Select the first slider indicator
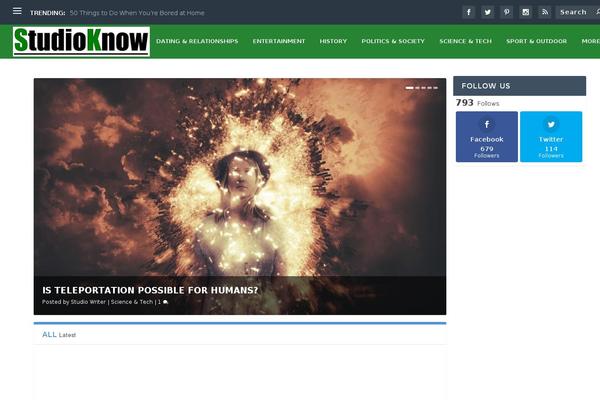The image size is (600, 400). [409, 88]
